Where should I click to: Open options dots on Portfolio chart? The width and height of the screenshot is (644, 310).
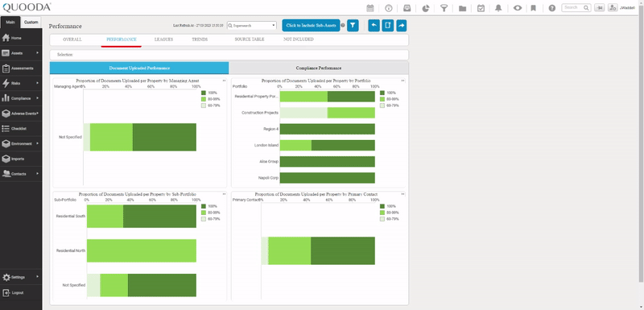[403, 81]
